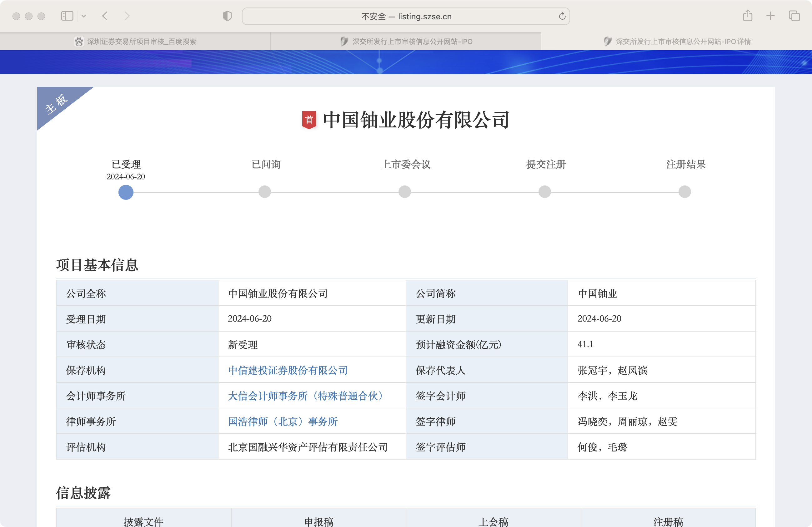Go back to the previous page
Screen dimensions: 812x527
[x=105, y=16]
